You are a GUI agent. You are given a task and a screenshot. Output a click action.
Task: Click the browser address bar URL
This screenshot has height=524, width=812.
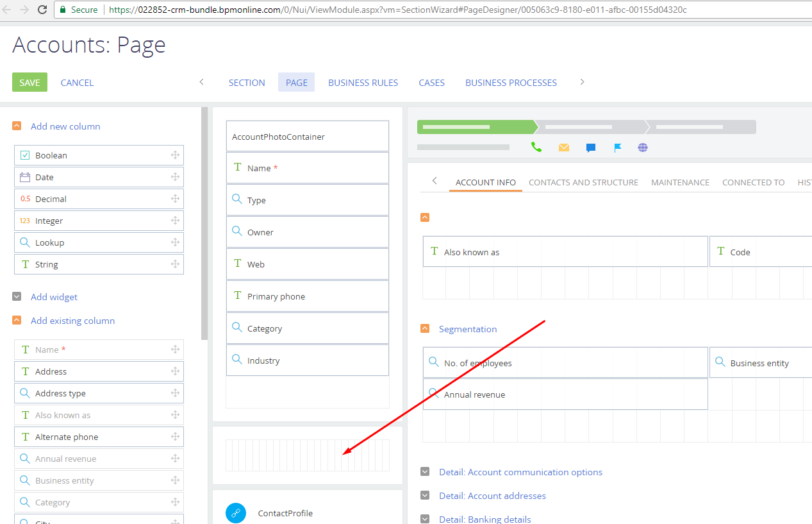point(397,10)
